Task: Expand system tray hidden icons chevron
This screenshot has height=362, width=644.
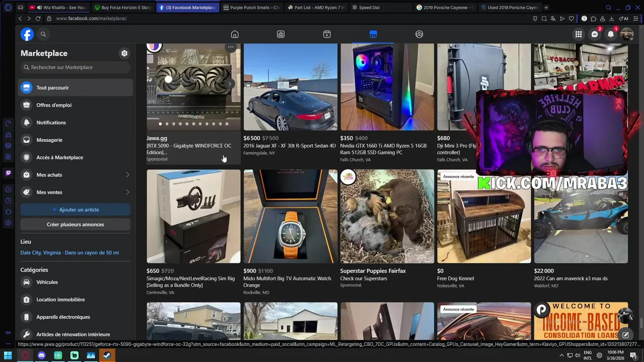Action: [x=561, y=355]
